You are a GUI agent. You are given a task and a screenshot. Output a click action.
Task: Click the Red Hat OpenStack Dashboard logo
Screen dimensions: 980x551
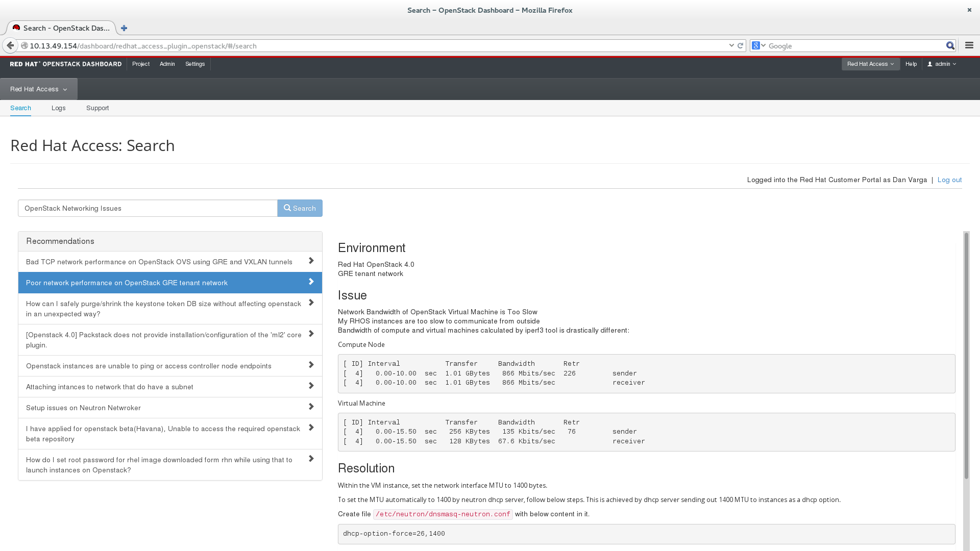65,64
